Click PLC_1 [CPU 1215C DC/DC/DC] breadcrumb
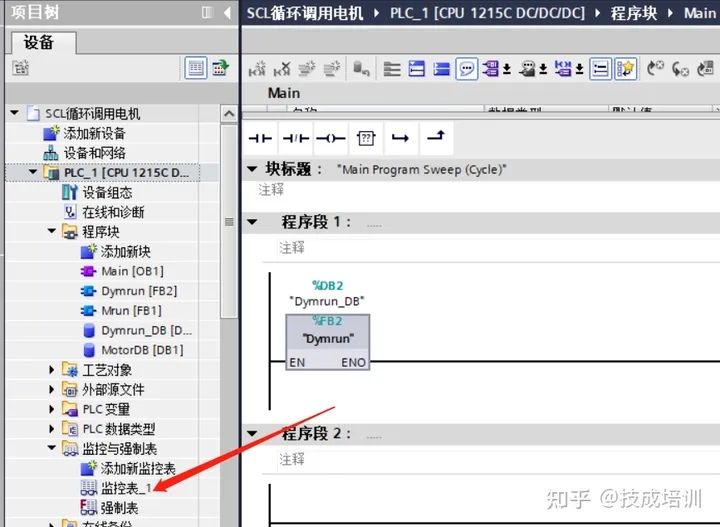720x527 pixels. click(488, 13)
